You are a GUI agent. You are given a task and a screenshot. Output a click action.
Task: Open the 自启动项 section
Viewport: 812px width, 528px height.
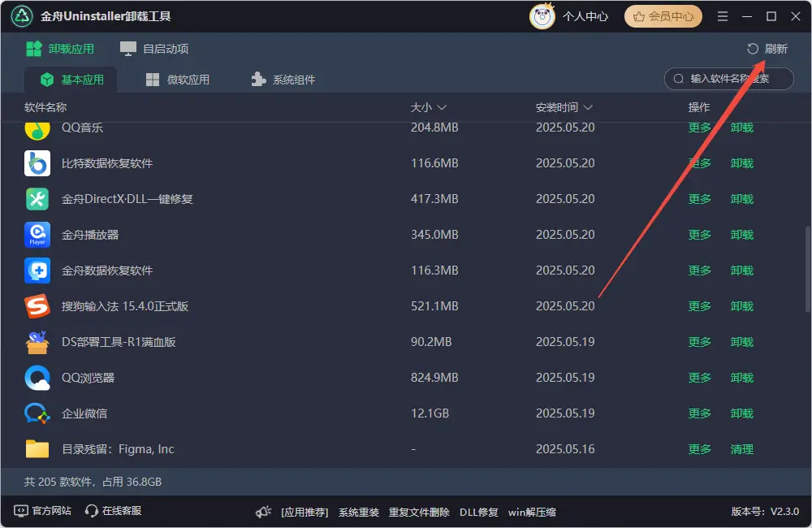[154, 48]
